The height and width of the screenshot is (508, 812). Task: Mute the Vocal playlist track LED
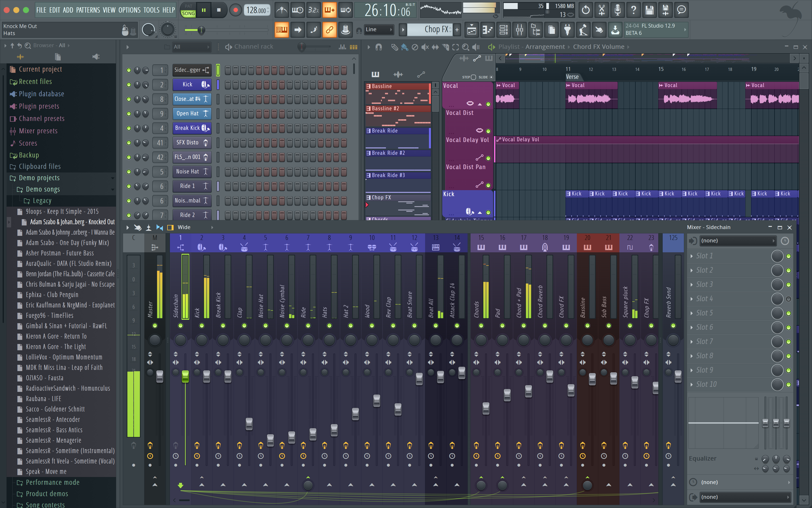pos(488,104)
